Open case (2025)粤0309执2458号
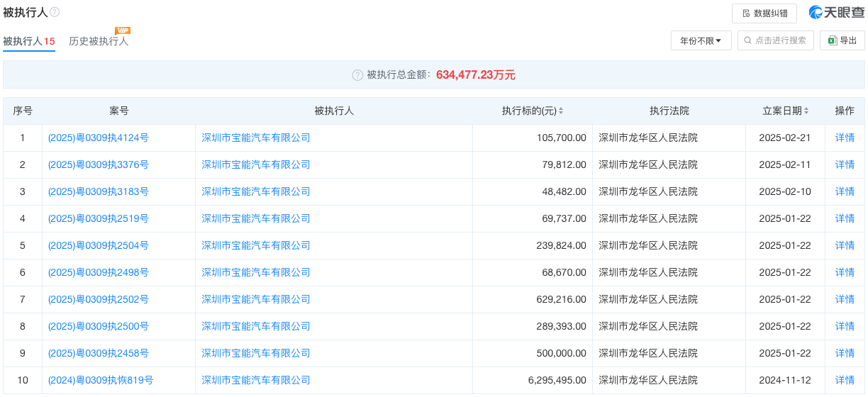The height and width of the screenshot is (397, 868). pyautogui.click(x=99, y=353)
